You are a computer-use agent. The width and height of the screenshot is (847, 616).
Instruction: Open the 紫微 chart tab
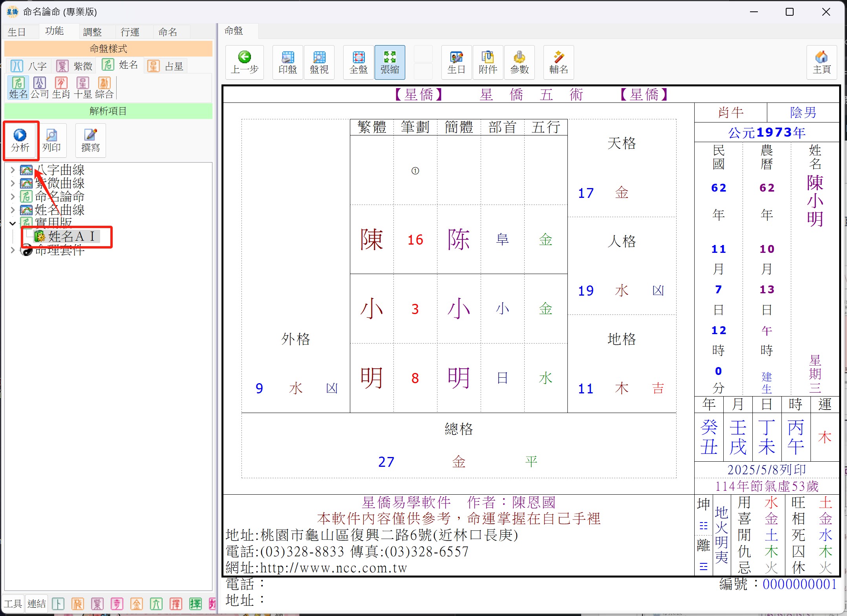tap(75, 66)
